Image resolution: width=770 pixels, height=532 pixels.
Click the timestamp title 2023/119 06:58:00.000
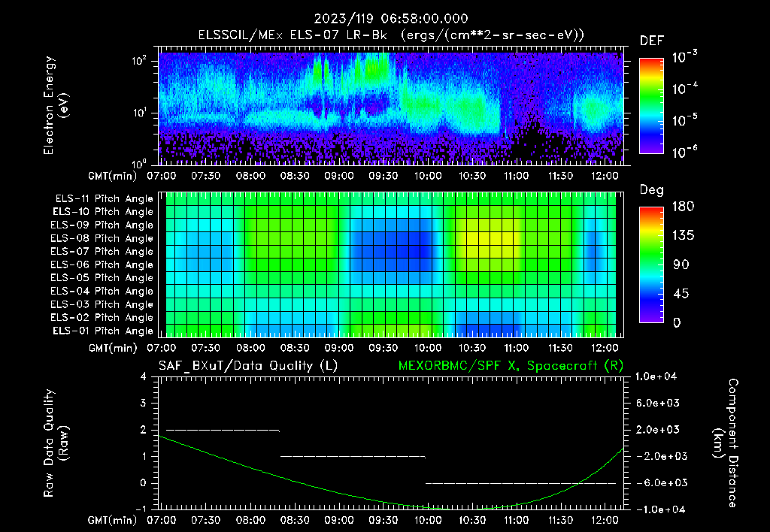[391, 19]
